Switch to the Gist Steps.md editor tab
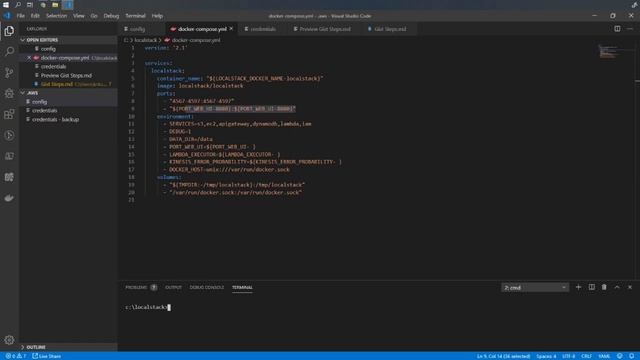Screen dimensions: 640x360 coord(390,29)
